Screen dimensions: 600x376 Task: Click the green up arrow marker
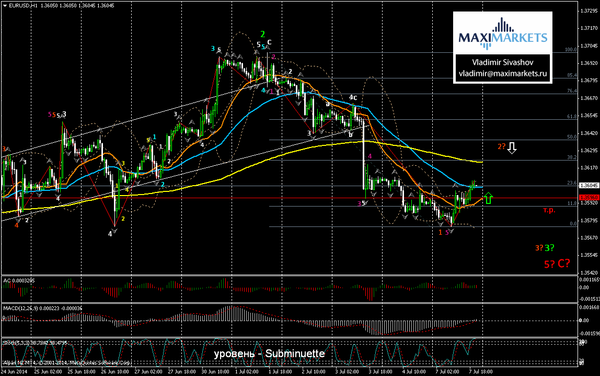(488, 198)
